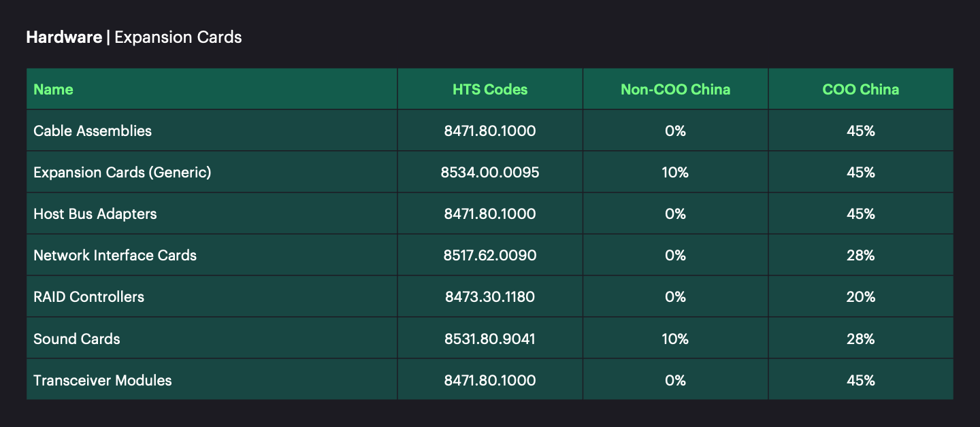Screen dimensions: 980x427
Task: Select the Network Interface Cards name cell
Action: (x=115, y=255)
